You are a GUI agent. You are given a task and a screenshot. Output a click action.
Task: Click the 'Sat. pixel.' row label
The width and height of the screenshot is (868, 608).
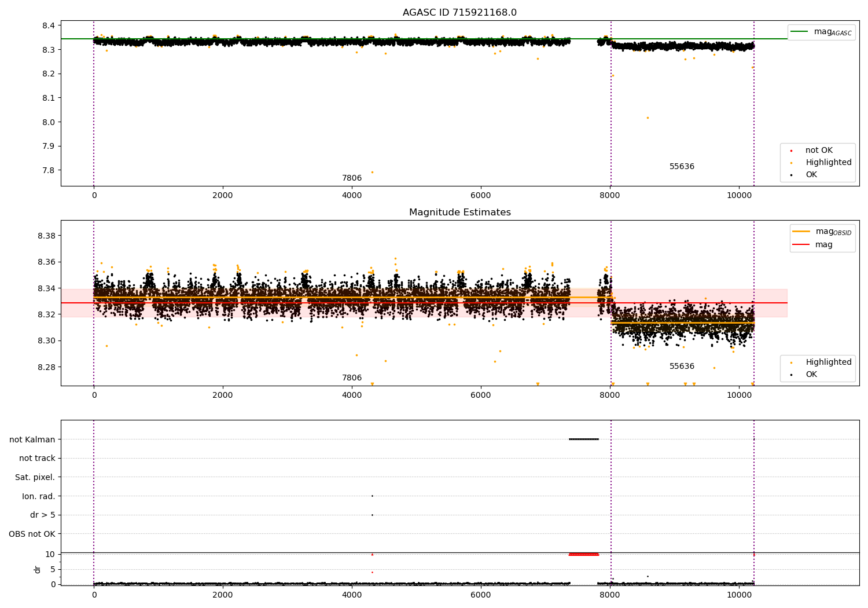(35, 478)
